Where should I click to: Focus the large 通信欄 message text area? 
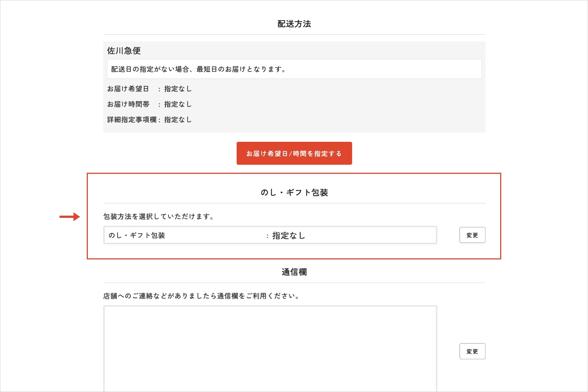pyautogui.click(x=270, y=348)
